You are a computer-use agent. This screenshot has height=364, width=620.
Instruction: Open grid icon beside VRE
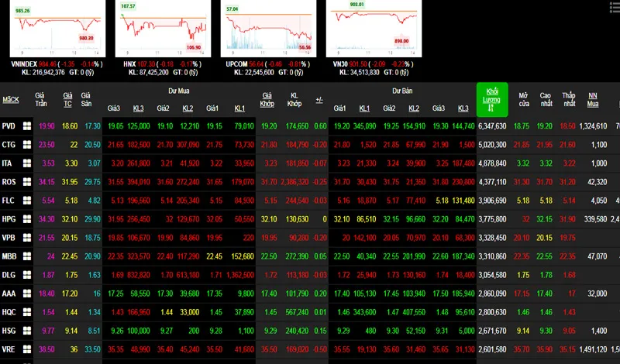point(27,349)
